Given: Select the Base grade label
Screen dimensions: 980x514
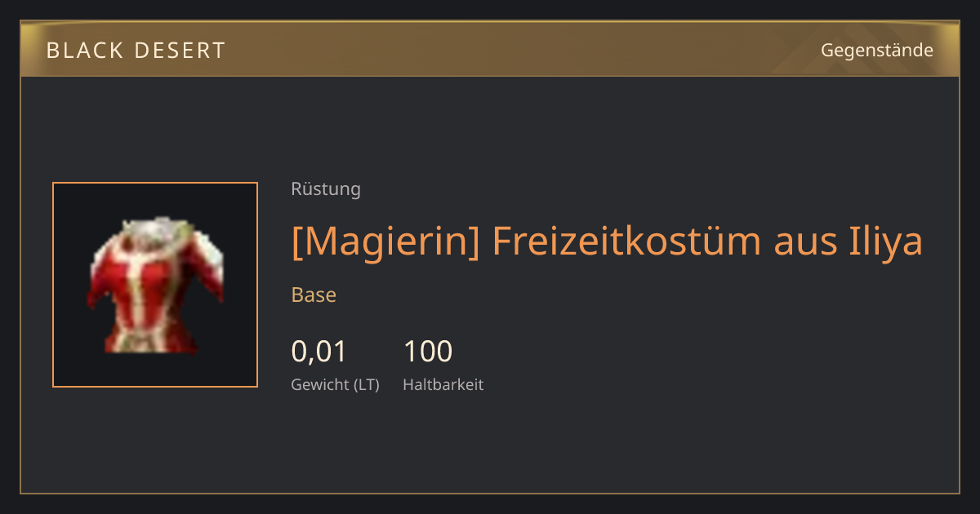Looking at the screenshot, I should pos(314,295).
